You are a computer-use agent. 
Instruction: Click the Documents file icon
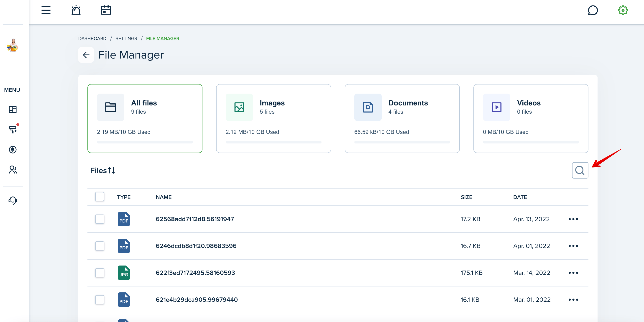(368, 107)
